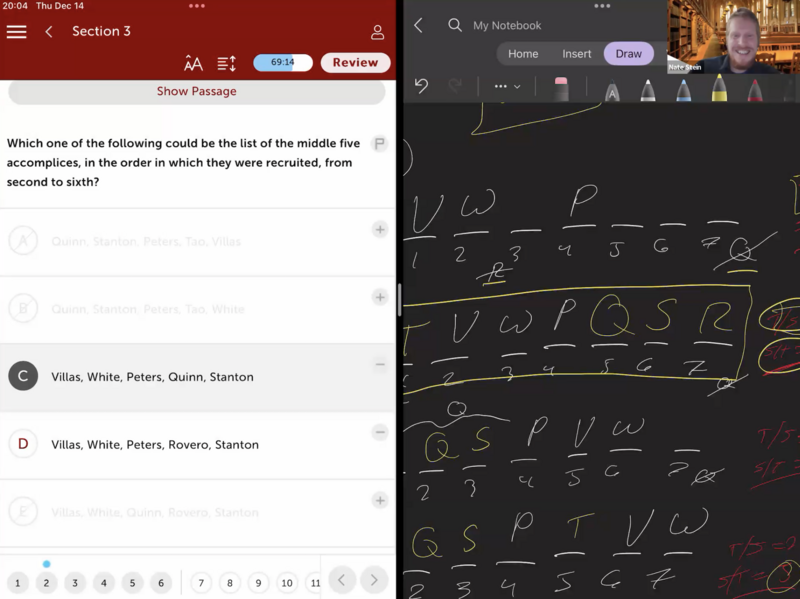Screen dimensions: 800x599
Task: Open the hamburger menu in LSAT app
Action: [16, 32]
